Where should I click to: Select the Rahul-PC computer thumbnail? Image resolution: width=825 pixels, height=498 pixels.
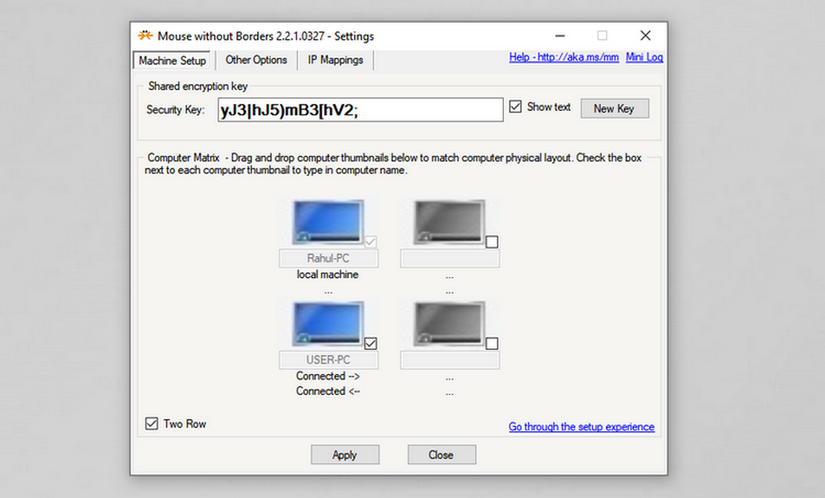coord(328,222)
